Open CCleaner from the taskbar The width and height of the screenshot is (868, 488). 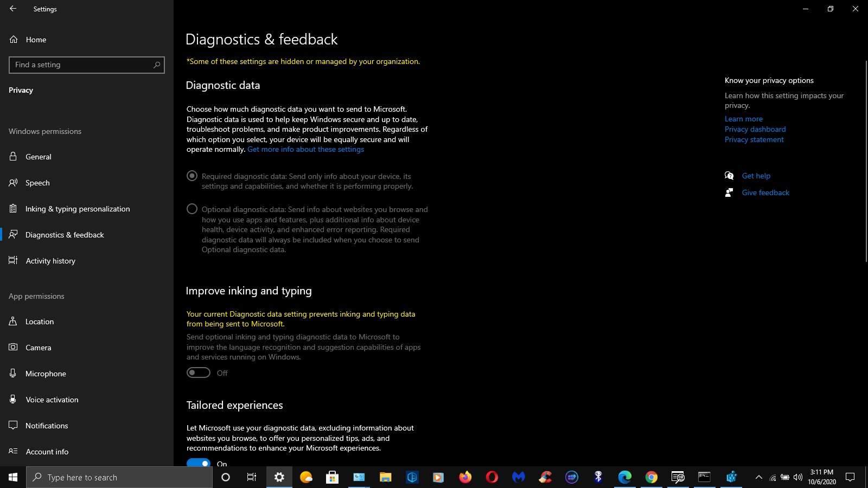[545, 477]
